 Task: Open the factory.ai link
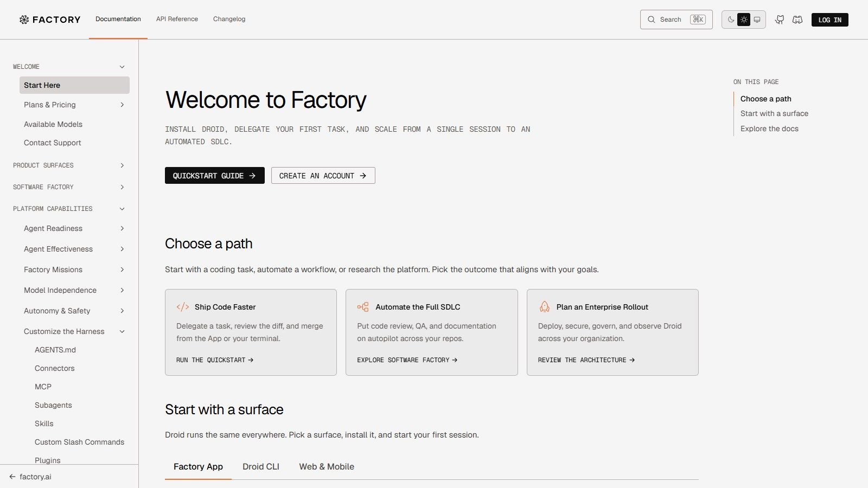[x=35, y=477]
